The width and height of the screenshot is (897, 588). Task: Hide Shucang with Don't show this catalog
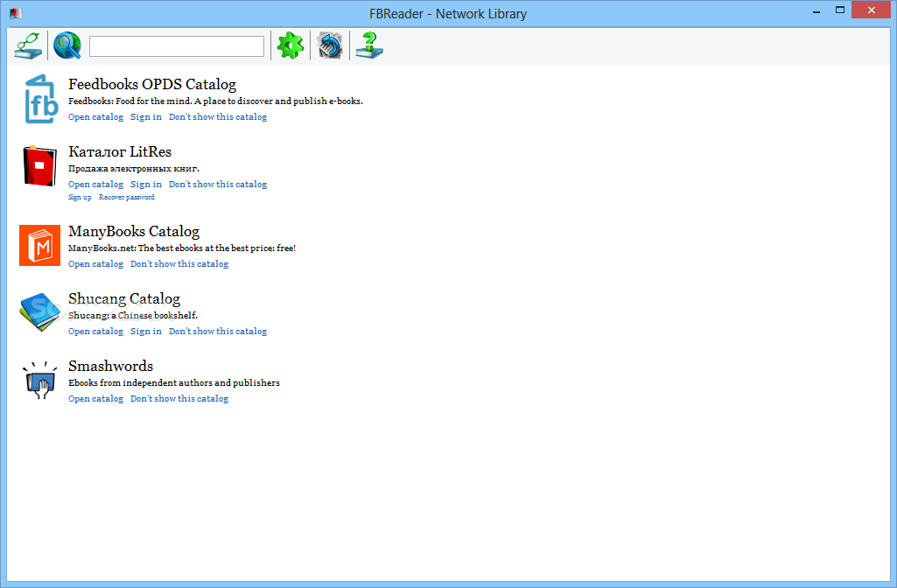[x=218, y=331]
